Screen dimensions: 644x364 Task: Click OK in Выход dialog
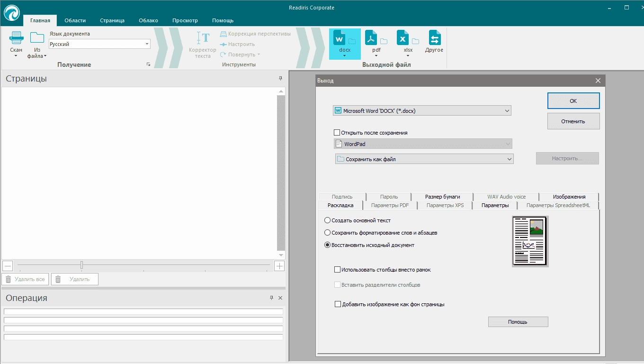pos(573,101)
